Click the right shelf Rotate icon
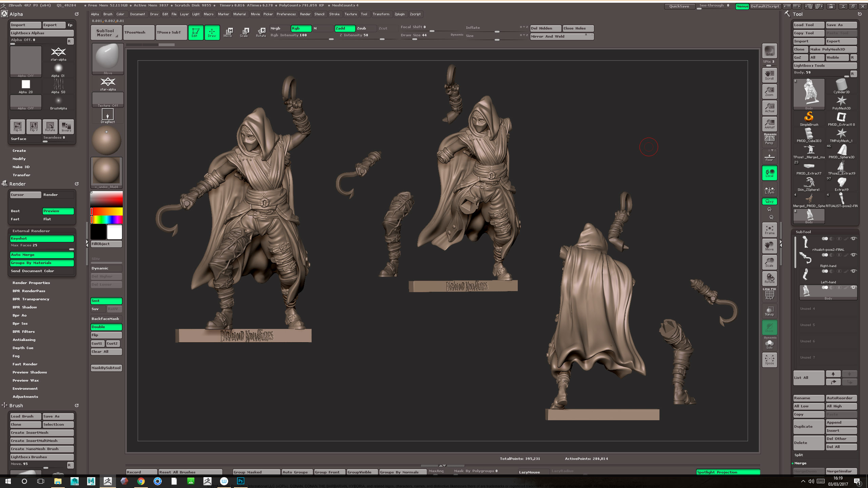This screenshot has width=868, height=488. pos(769,279)
